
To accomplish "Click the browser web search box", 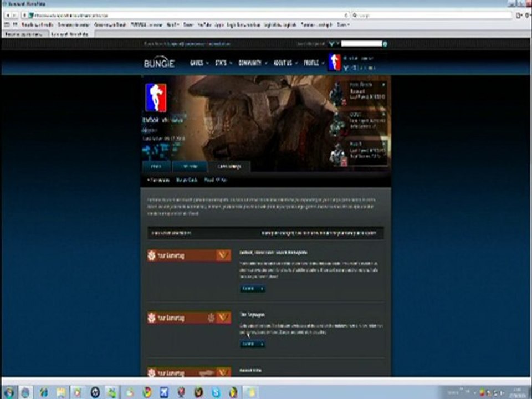I will (432, 16).
